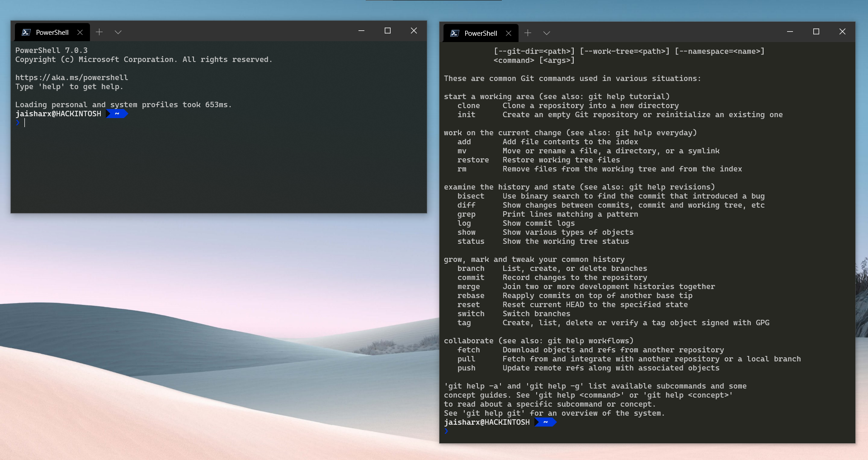Open a new tab in left terminal window
Viewport: 868px width, 460px height.
point(99,32)
